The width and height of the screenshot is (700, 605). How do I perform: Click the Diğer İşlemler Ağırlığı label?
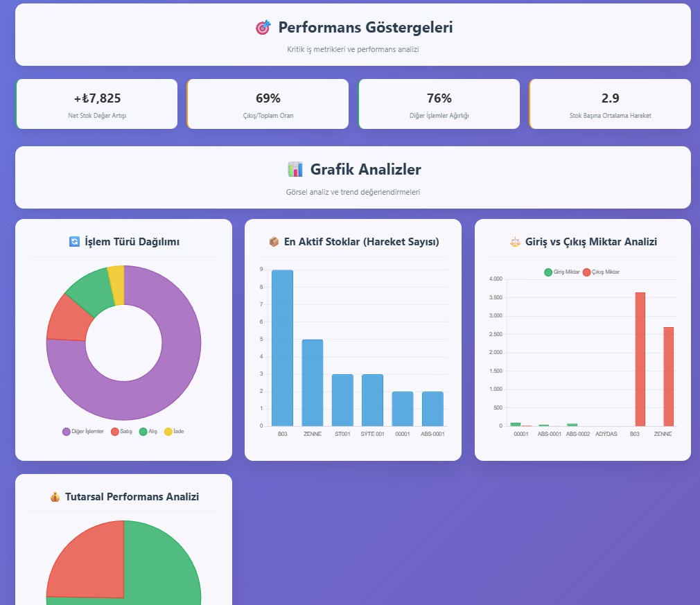click(439, 116)
